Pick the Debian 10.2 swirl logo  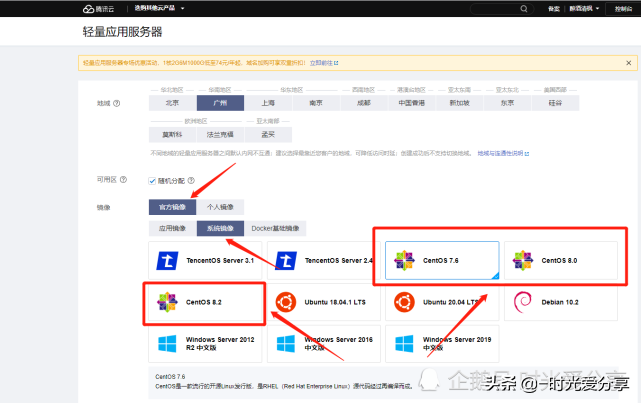click(x=522, y=302)
